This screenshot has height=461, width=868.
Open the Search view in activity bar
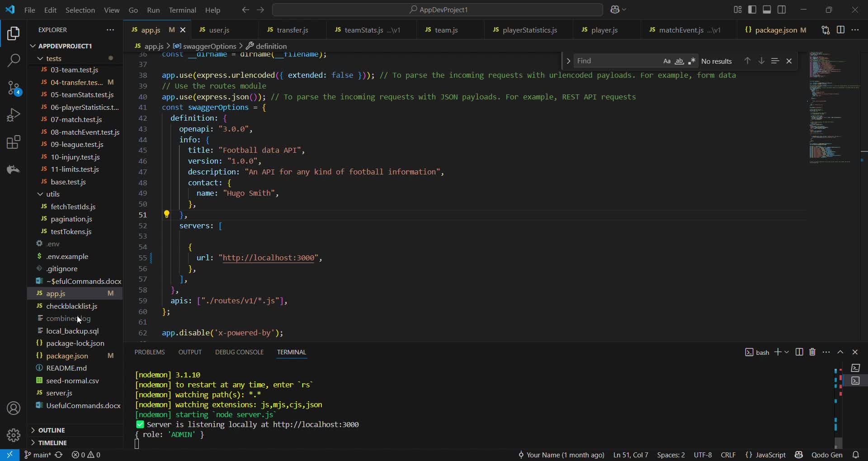[x=14, y=60]
